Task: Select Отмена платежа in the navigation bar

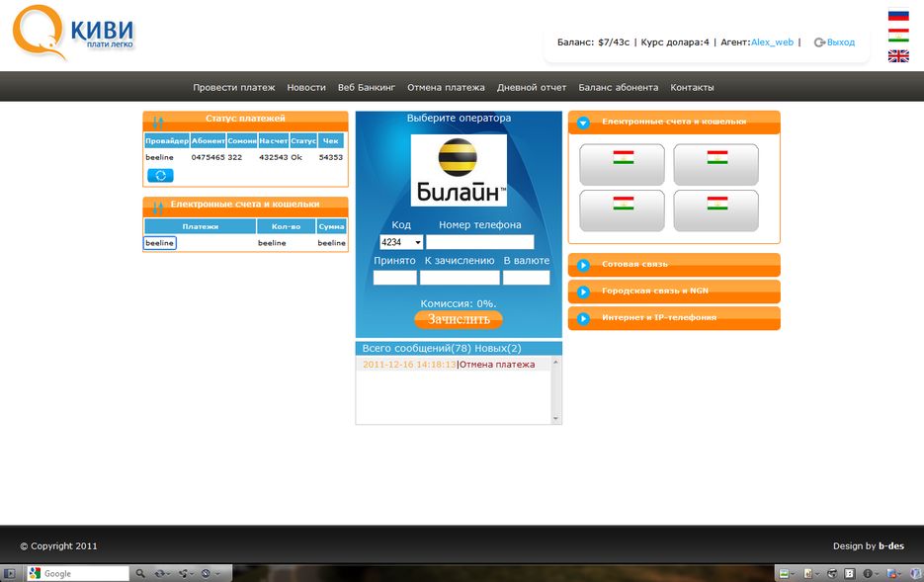Action: pyautogui.click(x=446, y=87)
